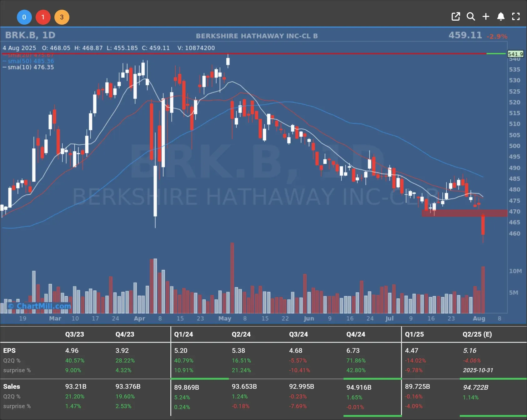Click Sales value 93.21B
Screen dimensions: 527x420
tap(76, 387)
